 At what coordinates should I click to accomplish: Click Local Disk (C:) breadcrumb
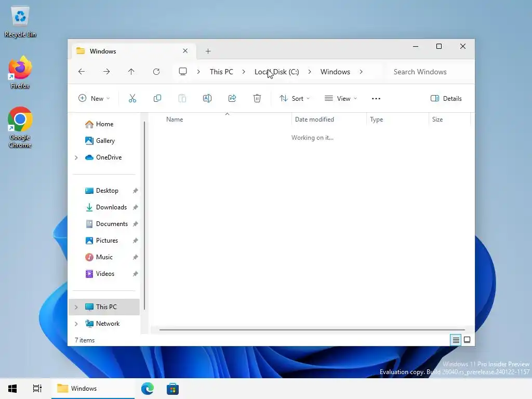277,72
